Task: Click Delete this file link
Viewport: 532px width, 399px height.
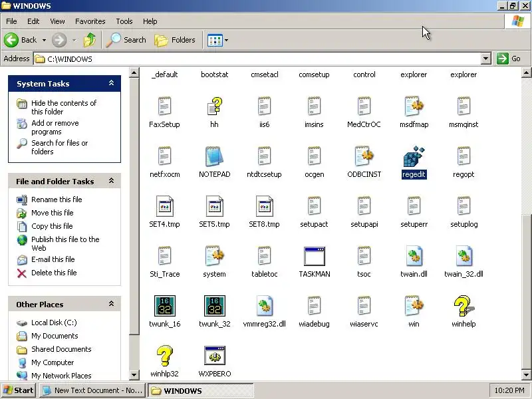Action: pos(54,273)
